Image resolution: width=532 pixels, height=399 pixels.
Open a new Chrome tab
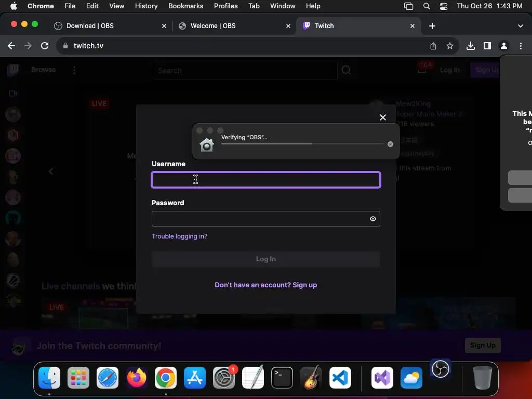(x=432, y=26)
